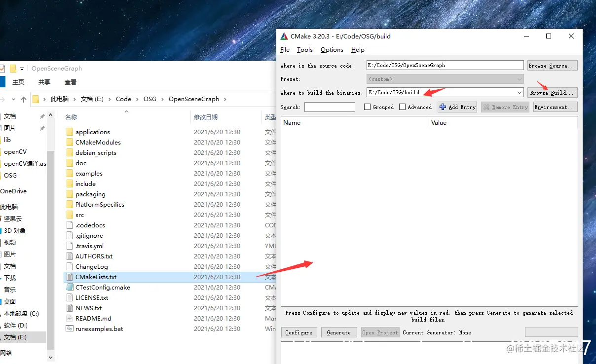Viewport: 596px width, 364px height.
Task: Sort files by the 名称 column header
Action: (x=71, y=117)
